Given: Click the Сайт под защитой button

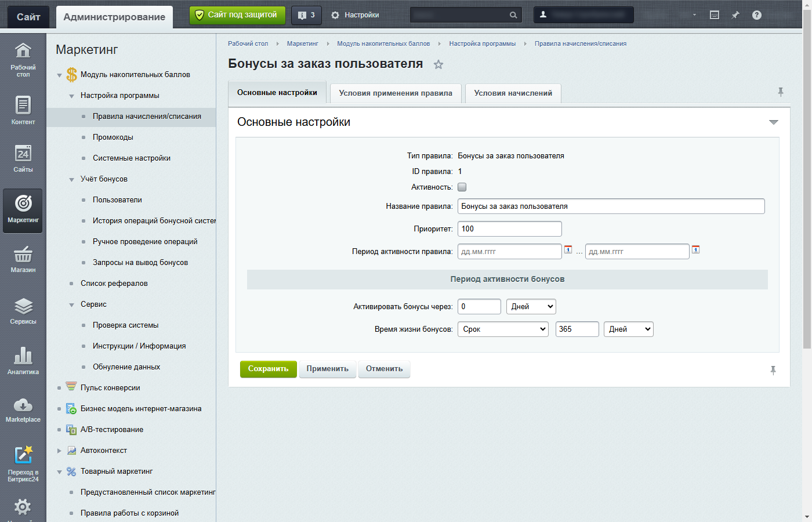Looking at the screenshot, I should (237, 15).
